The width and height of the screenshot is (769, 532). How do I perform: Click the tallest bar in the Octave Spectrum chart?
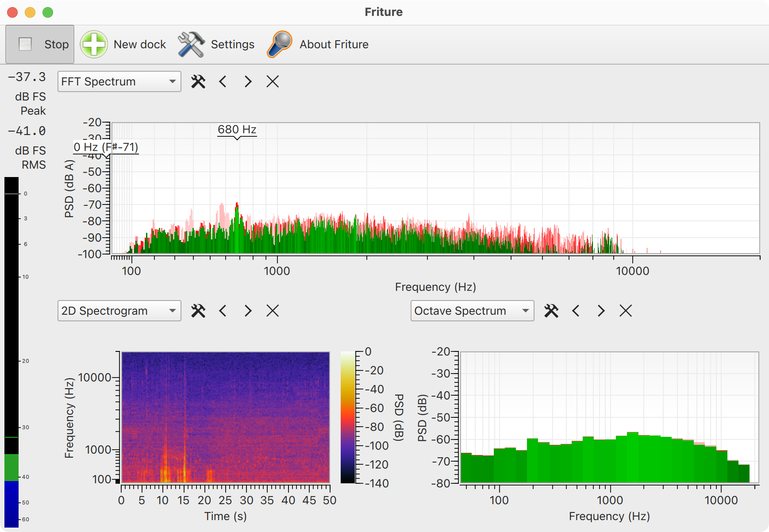[633, 457]
